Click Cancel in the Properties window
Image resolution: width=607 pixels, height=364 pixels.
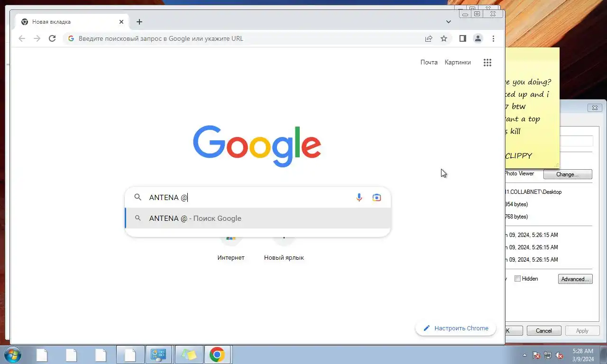click(x=544, y=331)
